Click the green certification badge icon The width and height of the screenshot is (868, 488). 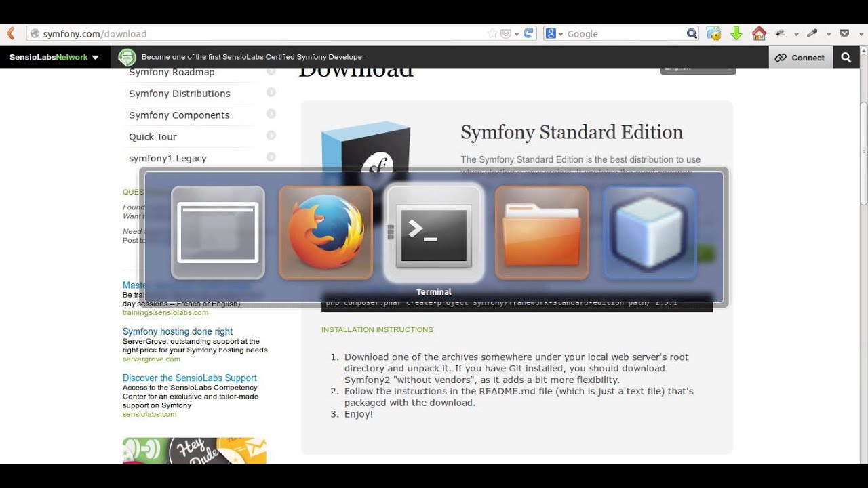click(127, 58)
